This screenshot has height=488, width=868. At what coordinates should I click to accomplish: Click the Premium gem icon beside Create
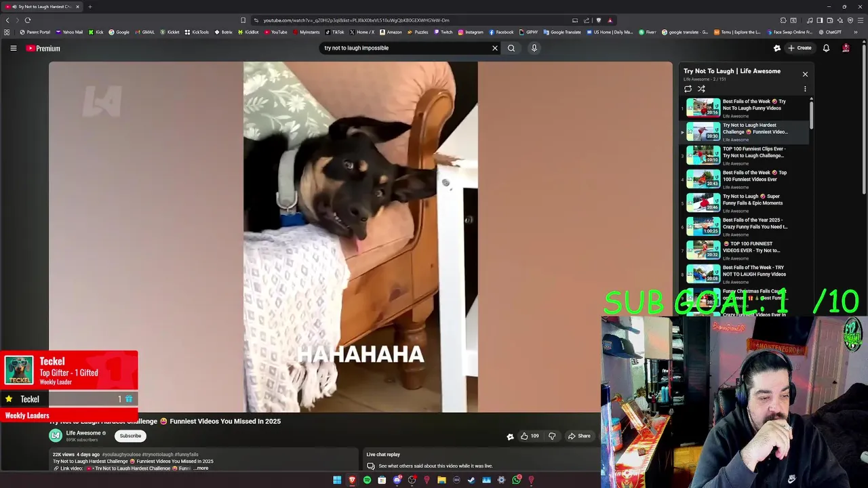click(777, 48)
